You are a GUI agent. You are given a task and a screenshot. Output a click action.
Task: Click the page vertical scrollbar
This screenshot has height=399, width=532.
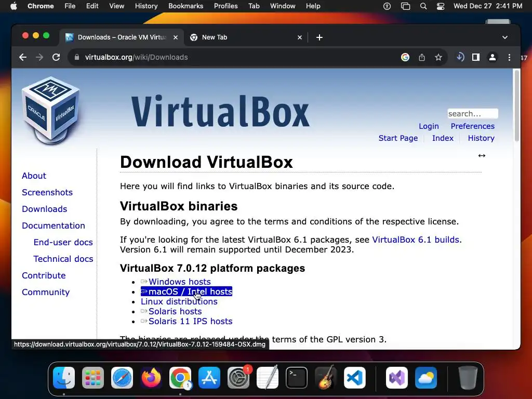click(x=517, y=106)
